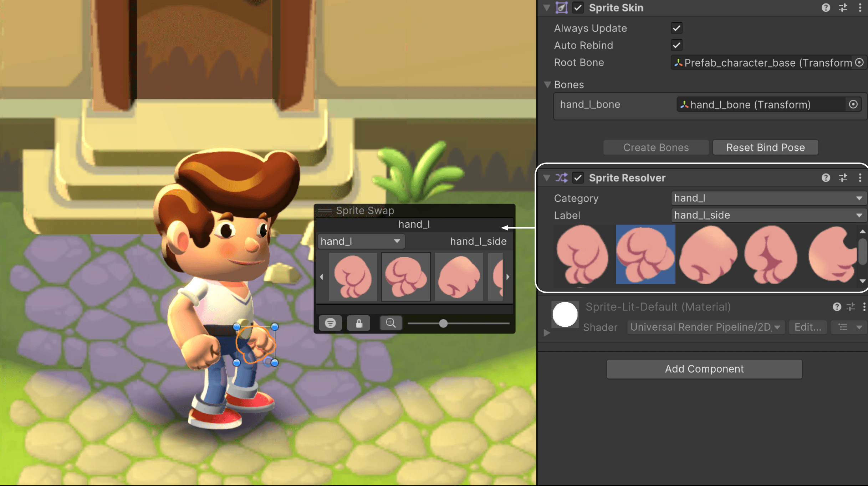The image size is (868, 486).
Task: Click hand_l_bone object picker circle
Action: tap(853, 104)
